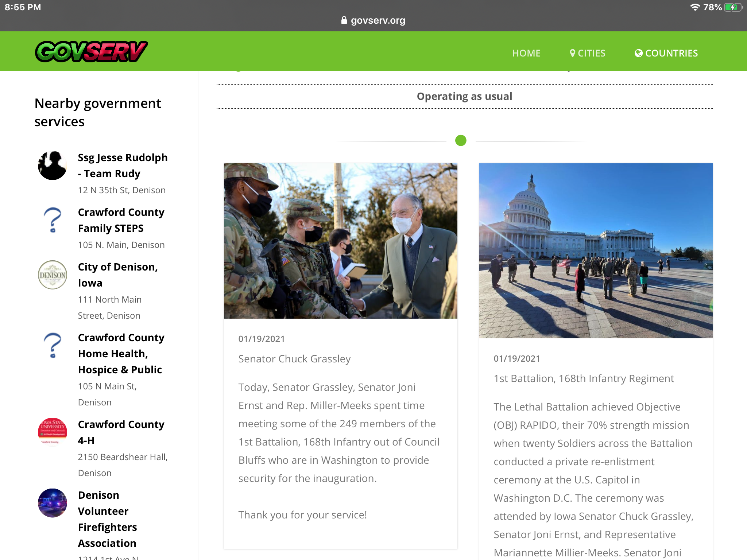
Task: Open Crawford County 4-H link
Action: 121,432
